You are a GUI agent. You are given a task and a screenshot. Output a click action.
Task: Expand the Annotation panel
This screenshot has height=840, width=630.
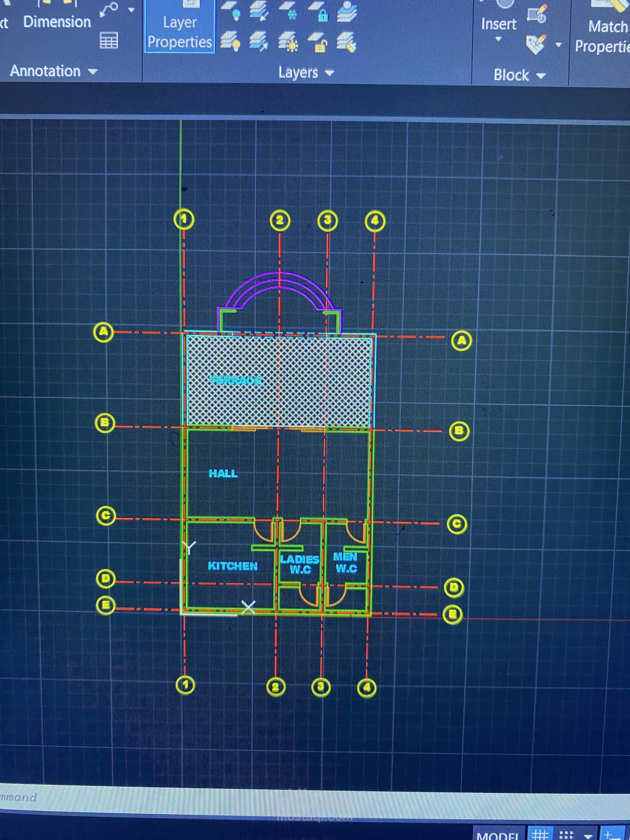click(x=92, y=71)
